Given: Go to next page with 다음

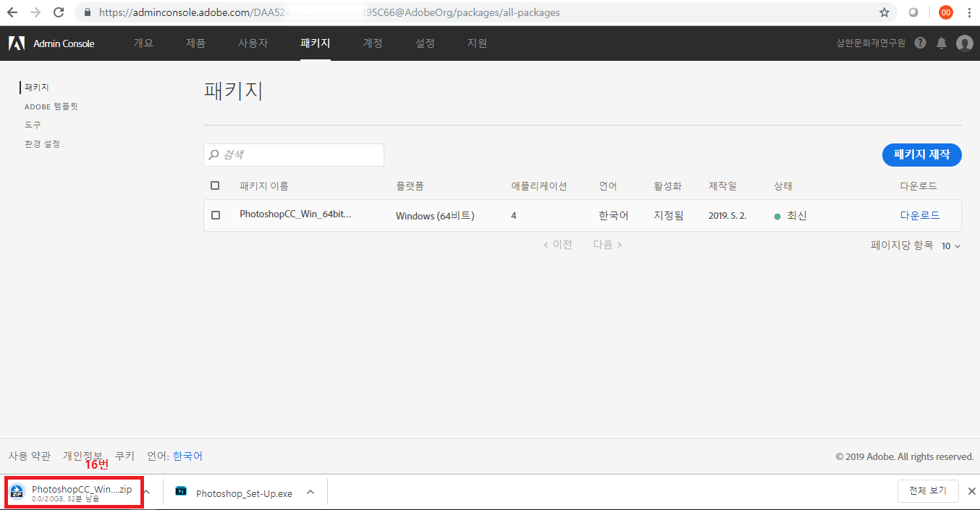Looking at the screenshot, I should tap(607, 245).
